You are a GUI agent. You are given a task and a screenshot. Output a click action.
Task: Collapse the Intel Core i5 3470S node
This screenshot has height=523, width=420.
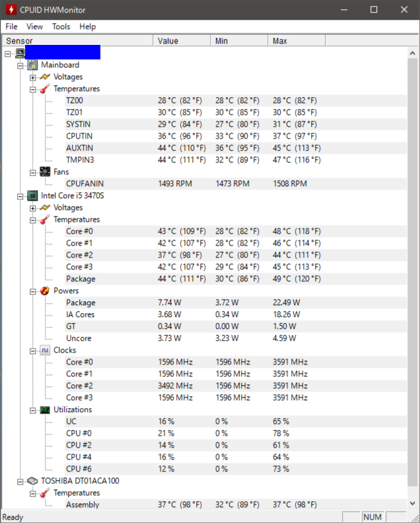click(x=20, y=196)
